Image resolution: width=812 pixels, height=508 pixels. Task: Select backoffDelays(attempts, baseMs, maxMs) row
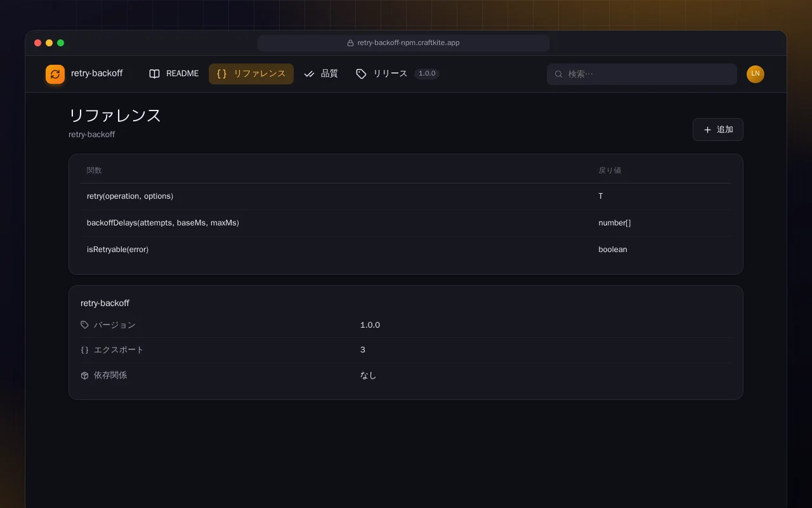point(406,223)
